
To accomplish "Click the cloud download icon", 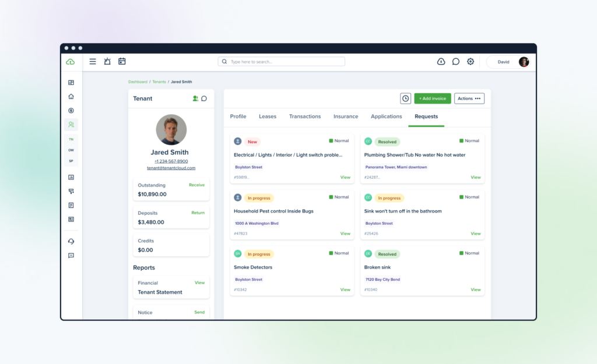I will click(x=441, y=62).
